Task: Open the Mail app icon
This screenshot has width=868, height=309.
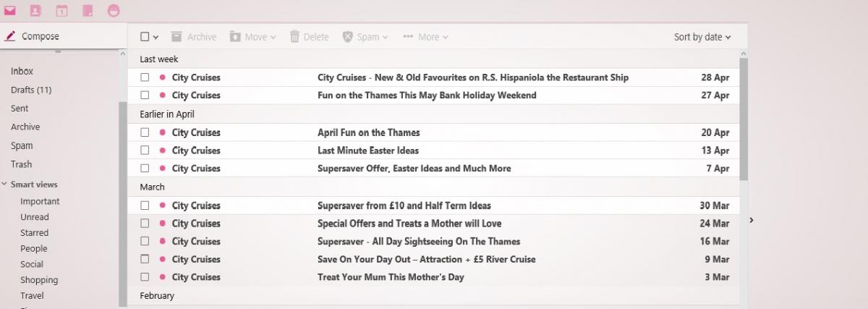Action: pos(10,11)
